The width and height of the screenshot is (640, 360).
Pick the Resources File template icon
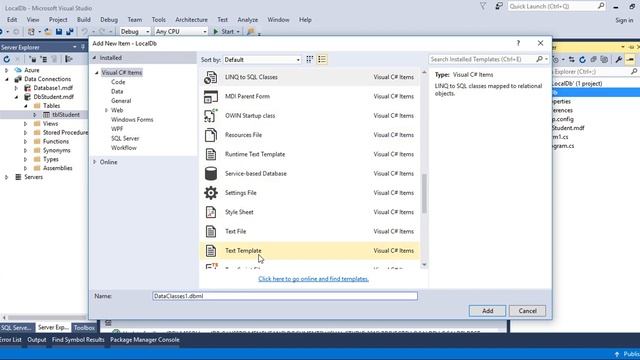tap(211, 135)
